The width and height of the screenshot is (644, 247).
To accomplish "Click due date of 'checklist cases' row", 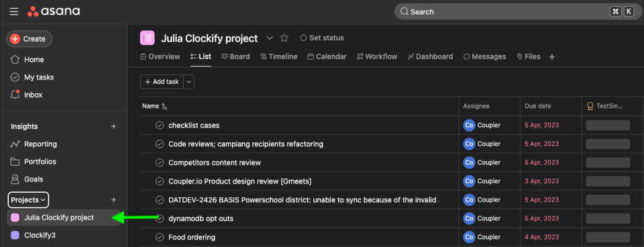I will [x=541, y=125].
